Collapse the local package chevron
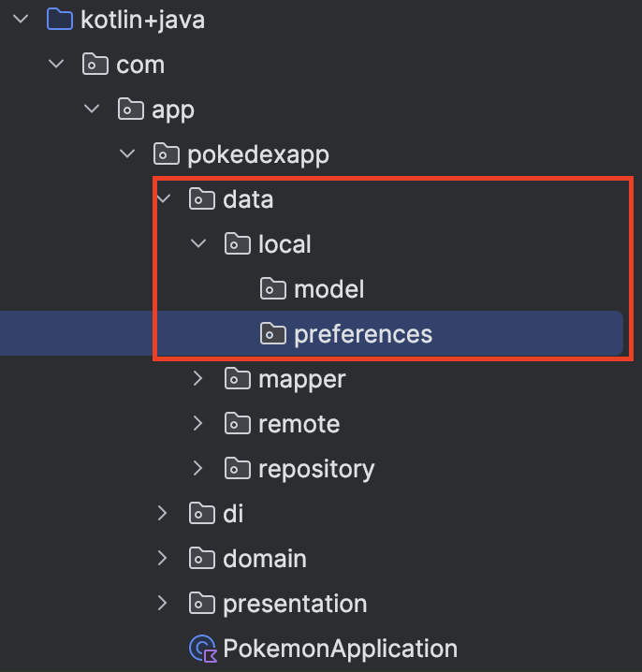 (x=197, y=244)
